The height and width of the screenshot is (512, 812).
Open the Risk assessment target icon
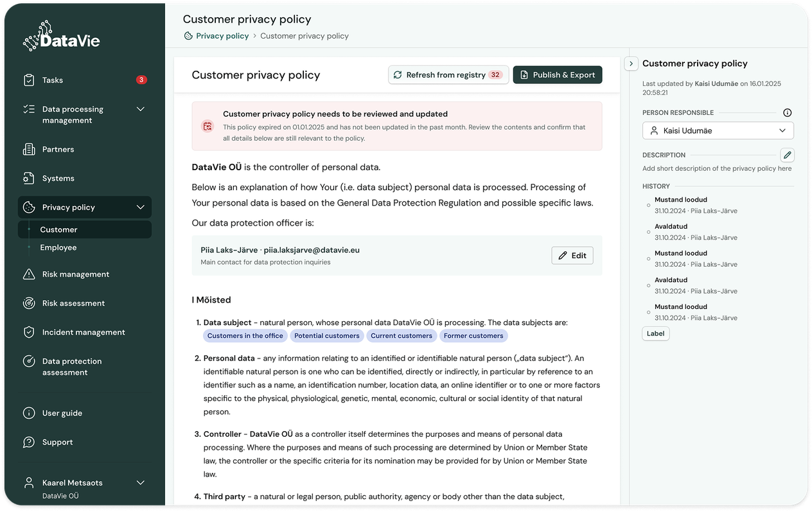pos(29,303)
